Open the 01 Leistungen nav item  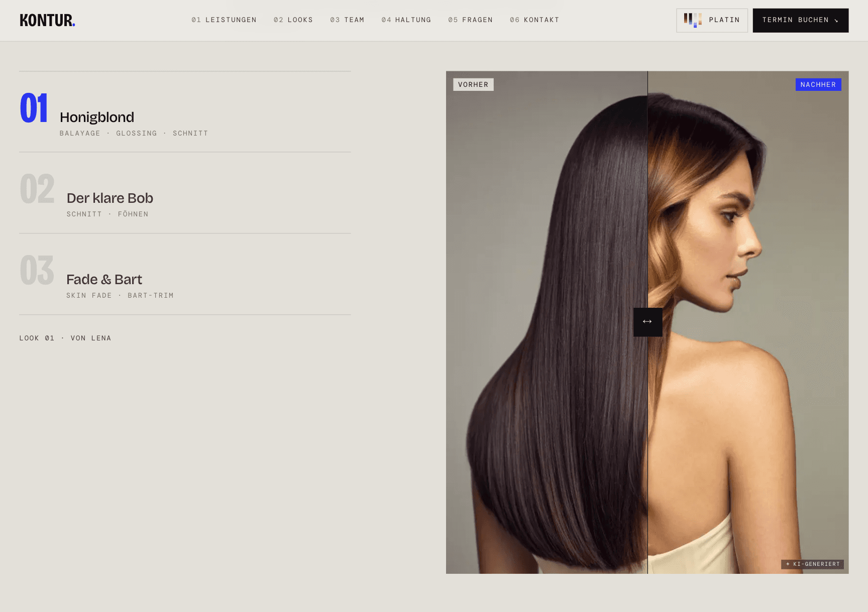point(224,20)
